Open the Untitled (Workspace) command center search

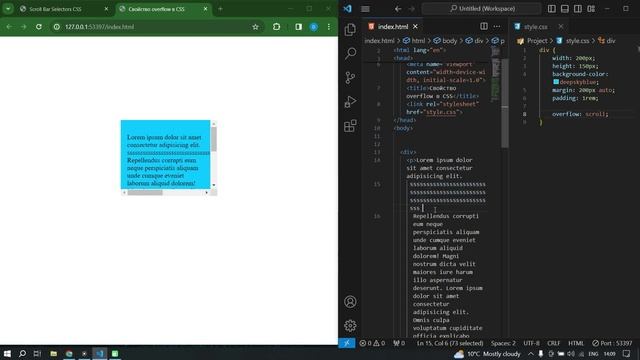click(482, 9)
